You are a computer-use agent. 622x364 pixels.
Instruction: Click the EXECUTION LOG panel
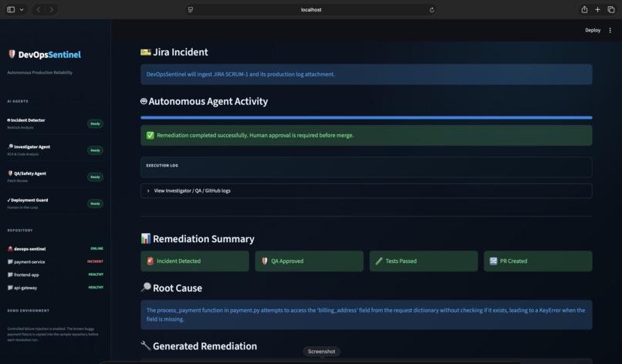(x=366, y=167)
